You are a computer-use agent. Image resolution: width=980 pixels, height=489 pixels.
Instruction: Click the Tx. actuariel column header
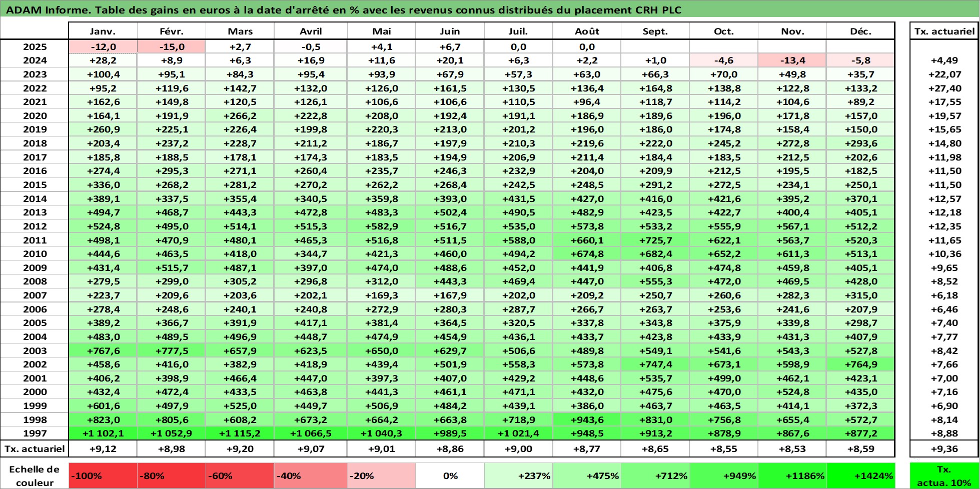click(944, 31)
